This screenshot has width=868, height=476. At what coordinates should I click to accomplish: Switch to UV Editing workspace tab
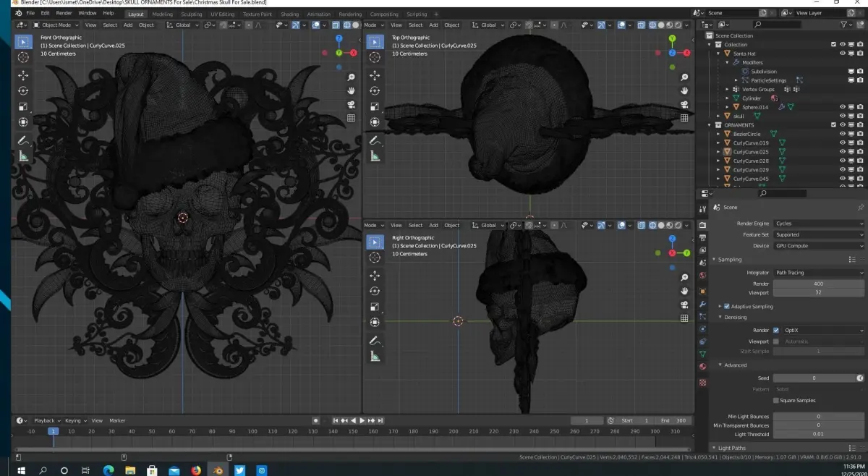(x=223, y=14)
